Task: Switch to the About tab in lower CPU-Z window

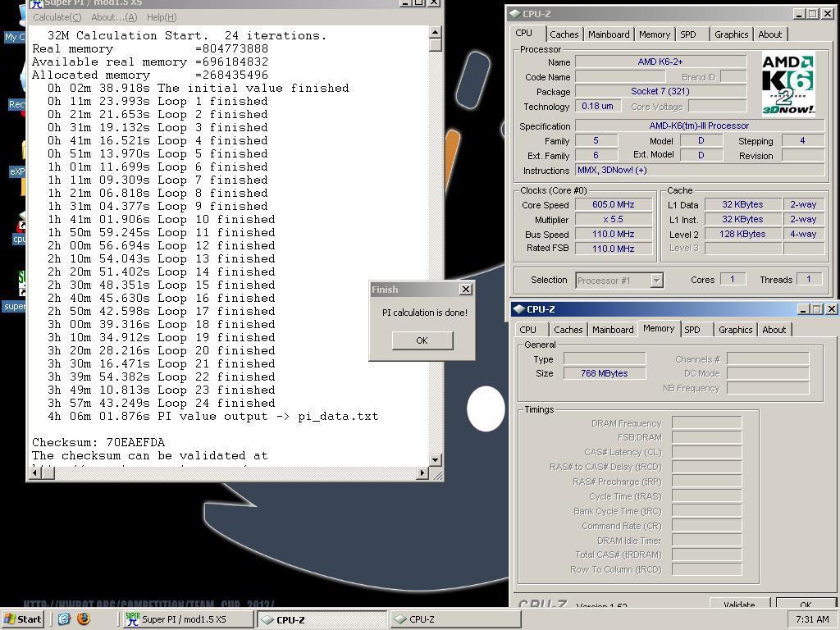Action: pyautogui.click(x=774, y=330)
